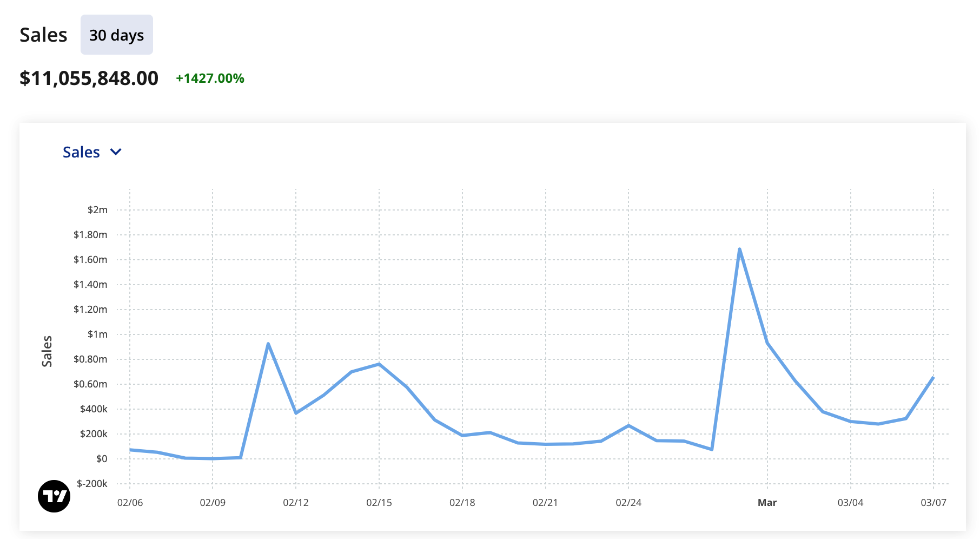Click the green +1427.00% change indicator
The height and width of the screenshot is (539, 980).
[x=210, y=78]
